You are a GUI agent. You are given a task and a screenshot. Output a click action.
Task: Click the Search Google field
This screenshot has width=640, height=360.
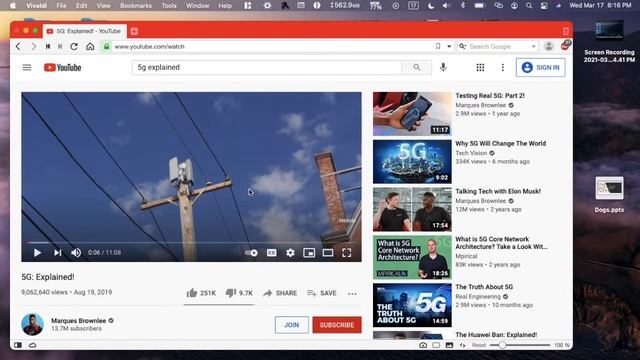point(498,47)
